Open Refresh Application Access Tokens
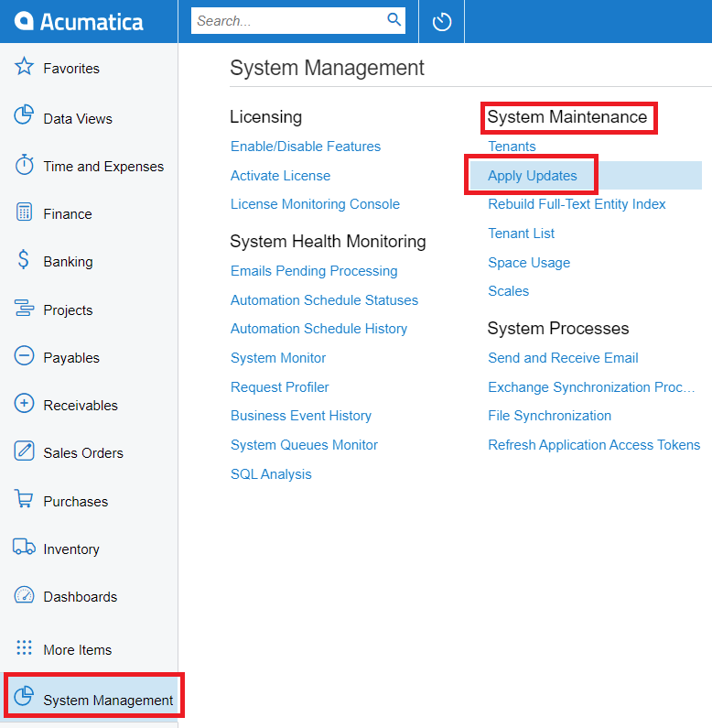712x728 pixels. click(594, 445)
